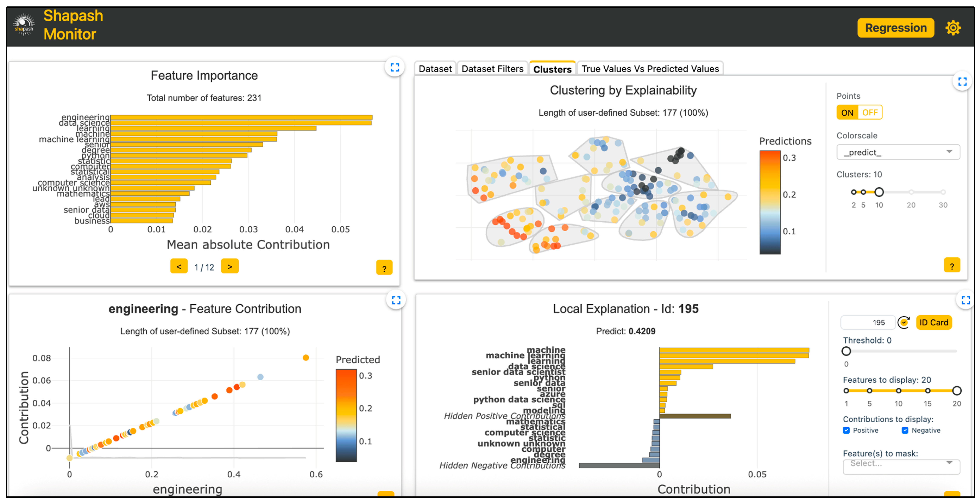
Task: Toggle the Negative contributions checkbox
Action: coord(905,430)
